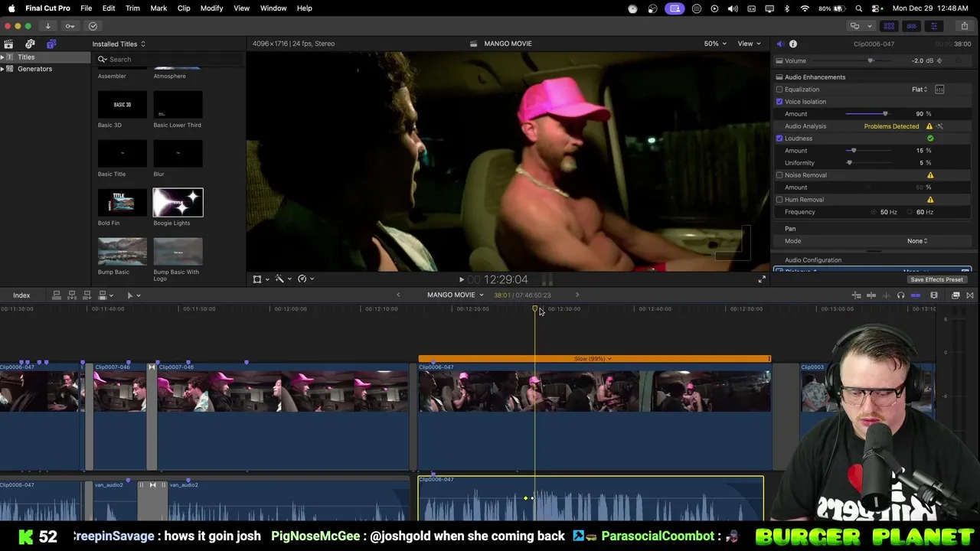Viewport: 980px width, 551px height.
Task: Click Save Effects Preset button
Action: click(x=936, y=279)
